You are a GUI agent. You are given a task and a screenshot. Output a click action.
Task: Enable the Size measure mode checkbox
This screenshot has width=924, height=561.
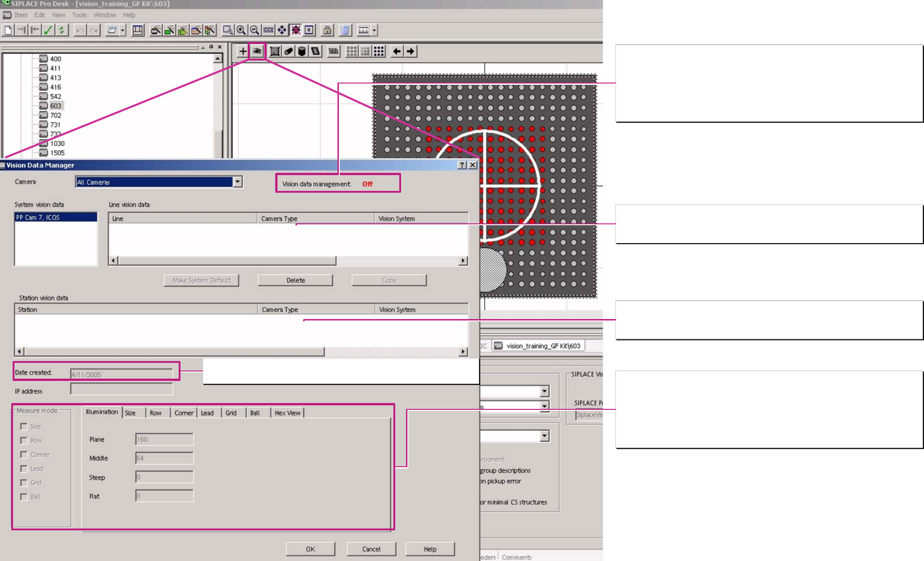point(24,427)
